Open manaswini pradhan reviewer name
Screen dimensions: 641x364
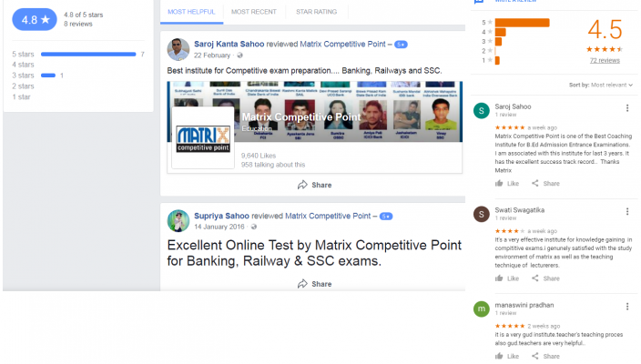pyautogui.click(x=524, y=305)
